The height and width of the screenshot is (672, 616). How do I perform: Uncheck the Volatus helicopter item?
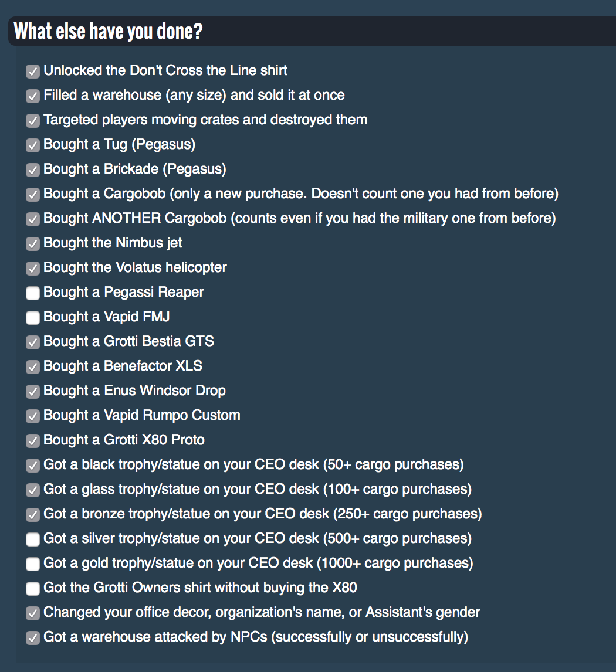click(x=32, y=268)
